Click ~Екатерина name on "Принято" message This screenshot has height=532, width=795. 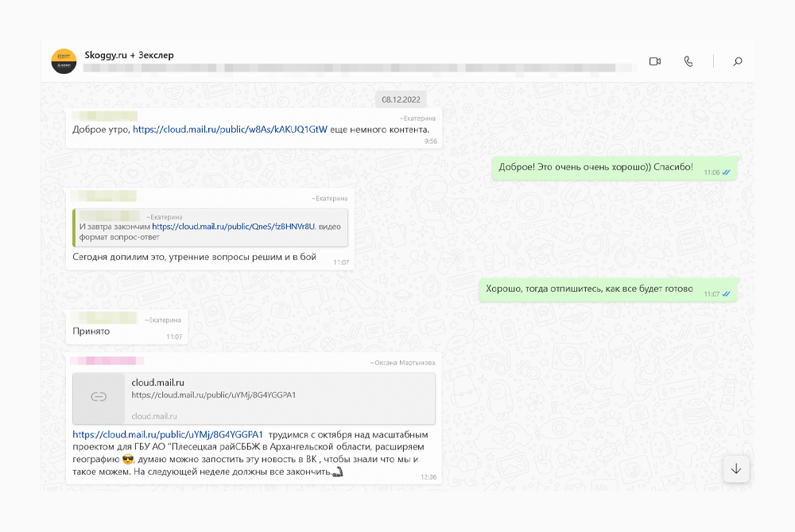(x=163, y=318)
